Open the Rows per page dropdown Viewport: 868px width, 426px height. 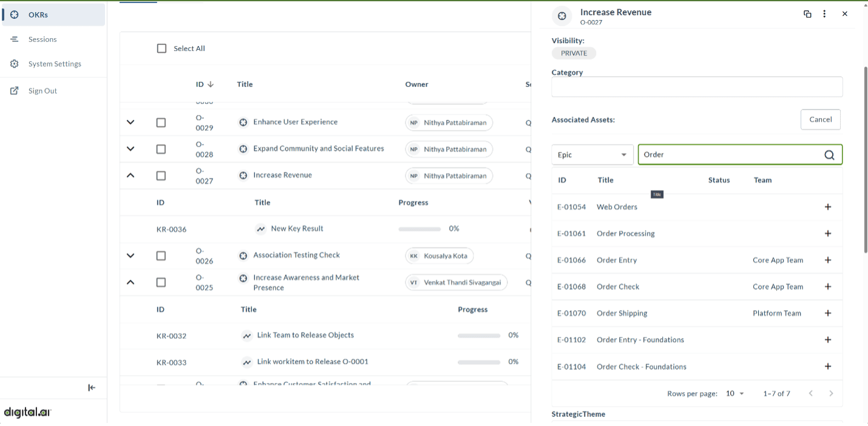point(734,394)
